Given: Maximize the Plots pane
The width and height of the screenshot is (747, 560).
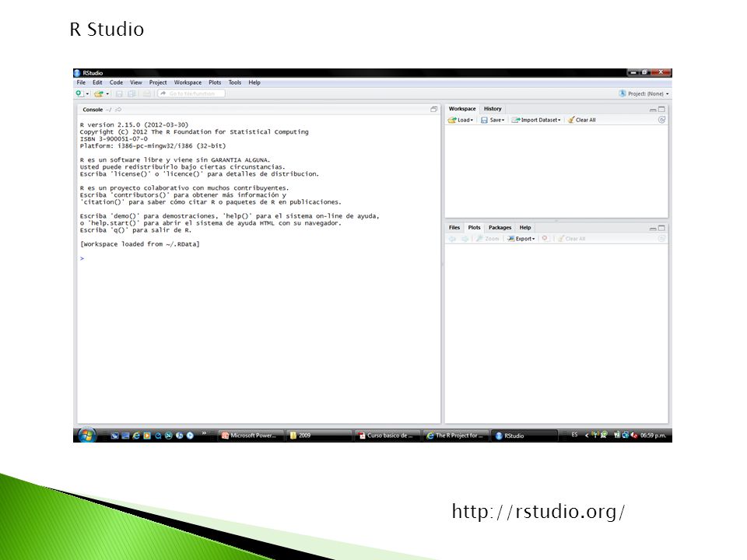Looking at the screenshot, I should 661,228.
